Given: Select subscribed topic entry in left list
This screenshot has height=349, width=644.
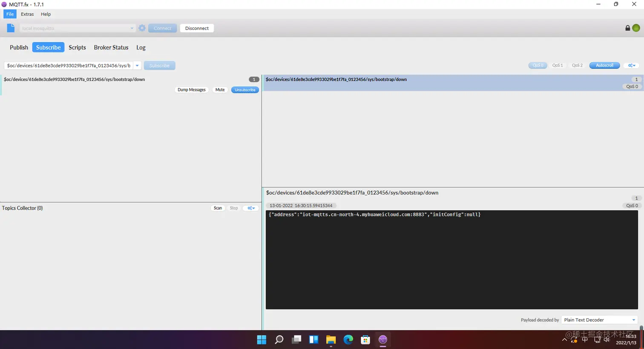Looking at the screenshot, I should point(130,85).
